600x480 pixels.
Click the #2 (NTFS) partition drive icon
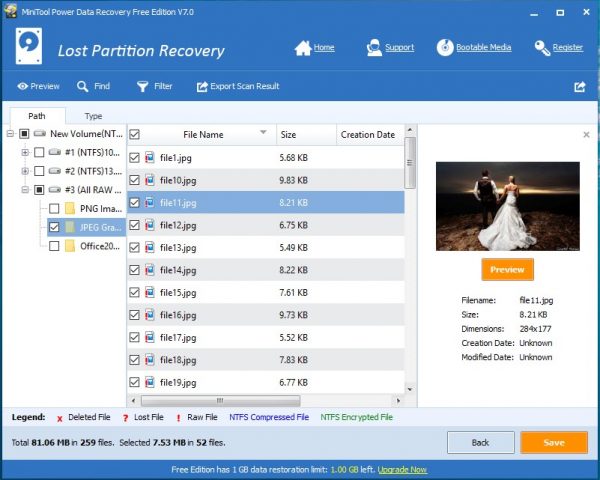pyautogui.click(x=55, y=171)
